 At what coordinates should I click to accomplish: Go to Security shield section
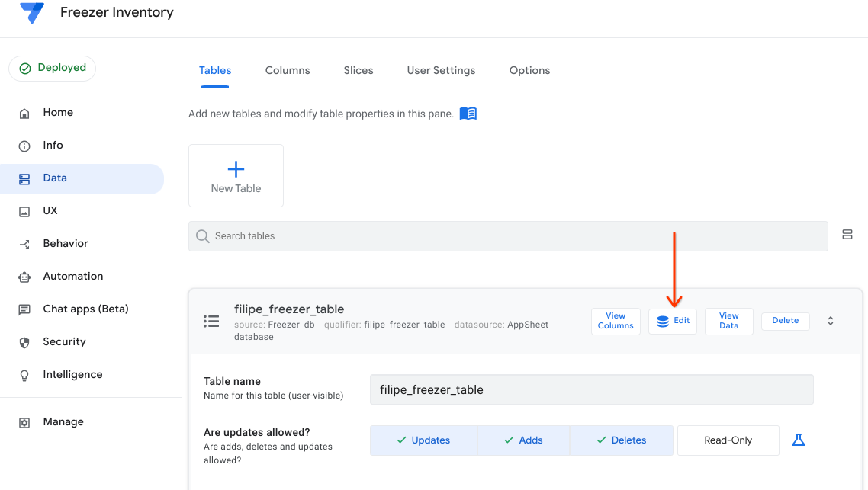(x=64, y=341)
